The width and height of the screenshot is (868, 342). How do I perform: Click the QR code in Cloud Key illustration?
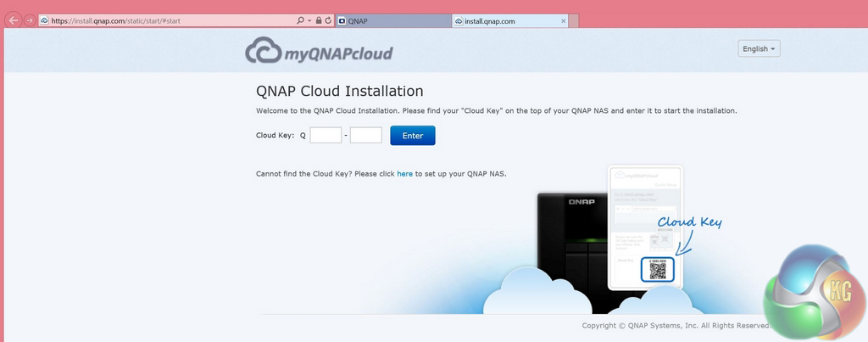pyautogui.click(x=658, y=271)
